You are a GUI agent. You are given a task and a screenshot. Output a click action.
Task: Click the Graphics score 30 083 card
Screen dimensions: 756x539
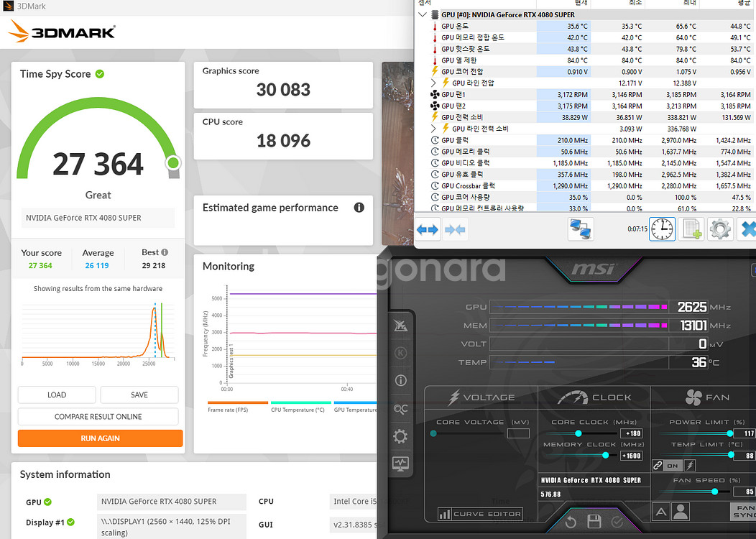(283, 85)
